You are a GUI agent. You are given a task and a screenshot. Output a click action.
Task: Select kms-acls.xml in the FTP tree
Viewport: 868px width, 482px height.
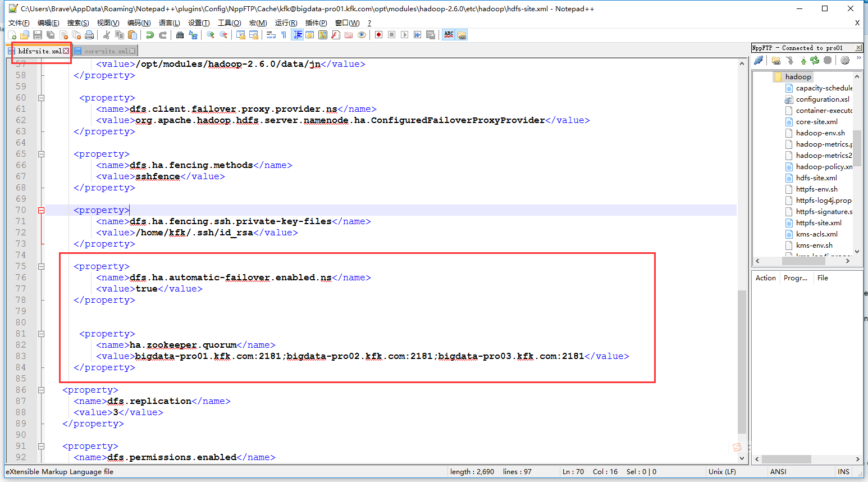[816, 234]
